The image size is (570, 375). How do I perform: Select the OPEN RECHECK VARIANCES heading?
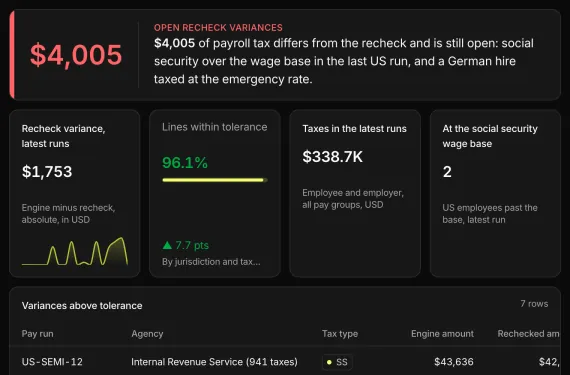218,28
